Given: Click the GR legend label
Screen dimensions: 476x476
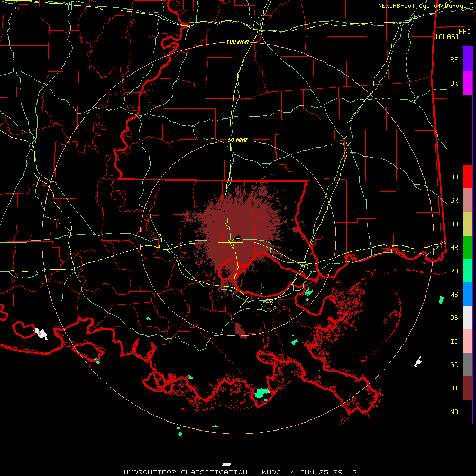Looking at the screenshot, I should click(x=454, y=200).
